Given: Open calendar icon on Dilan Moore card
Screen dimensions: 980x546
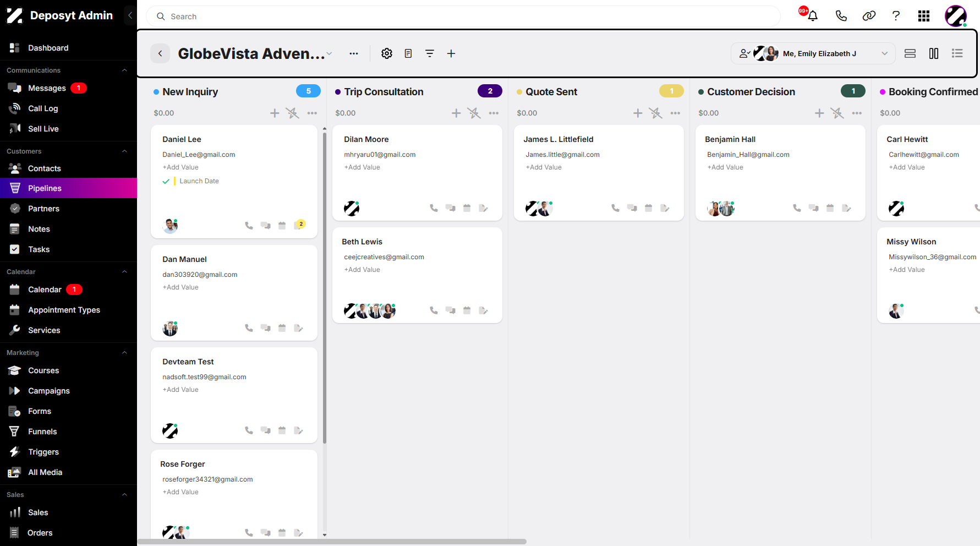Looking at the screenshot, I should pyautogui.click(x=467, y=208).
